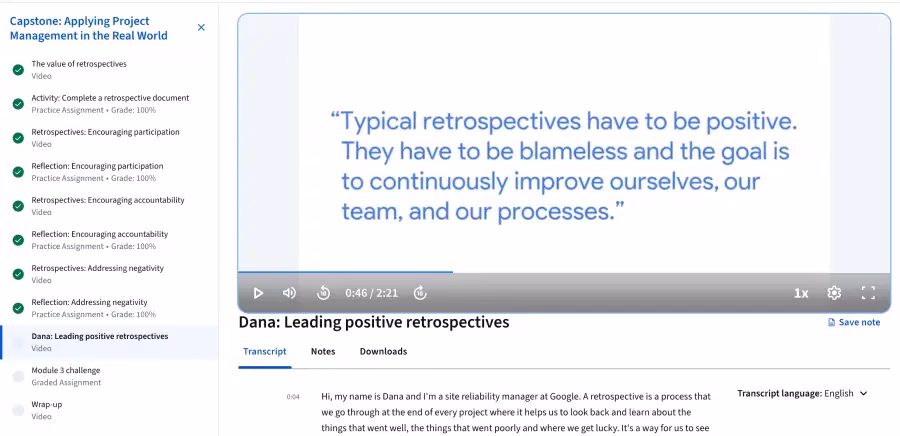Rewind video 10 seconds

pyautogui.click(x=323, y=293)
